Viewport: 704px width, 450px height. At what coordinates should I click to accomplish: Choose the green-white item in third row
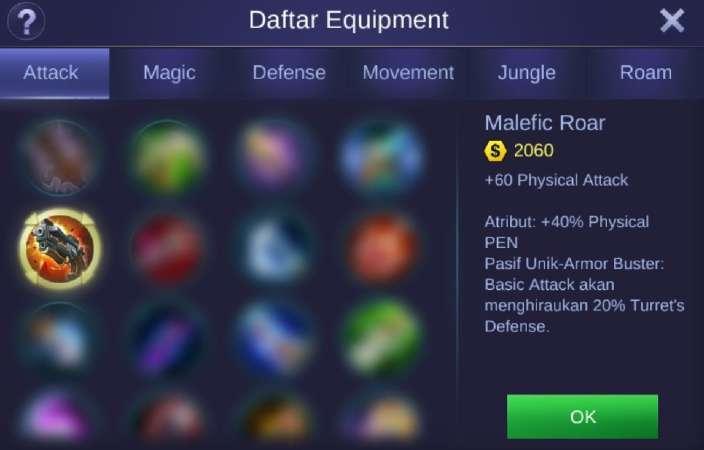[382, 338]
